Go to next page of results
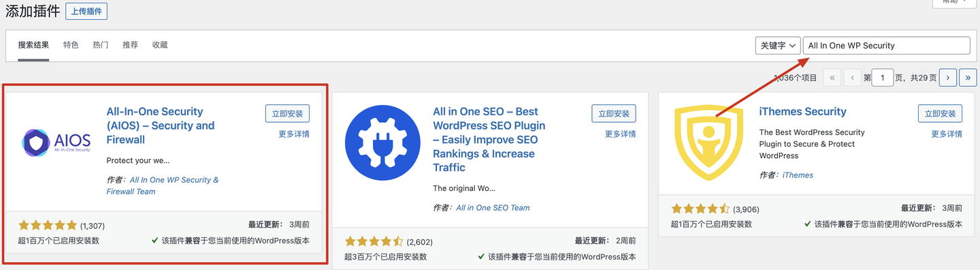This screenshot has width=980, height=270. pos(947,78)
